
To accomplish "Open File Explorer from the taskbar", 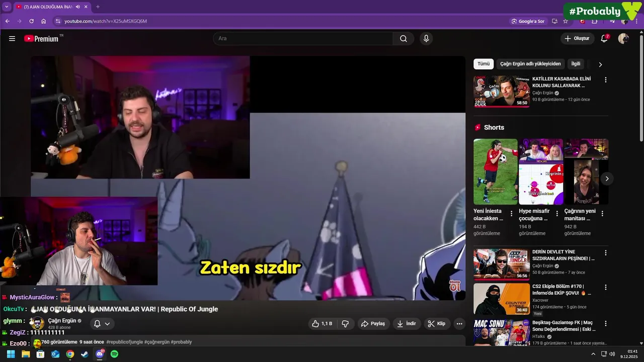I will point(25,354).
